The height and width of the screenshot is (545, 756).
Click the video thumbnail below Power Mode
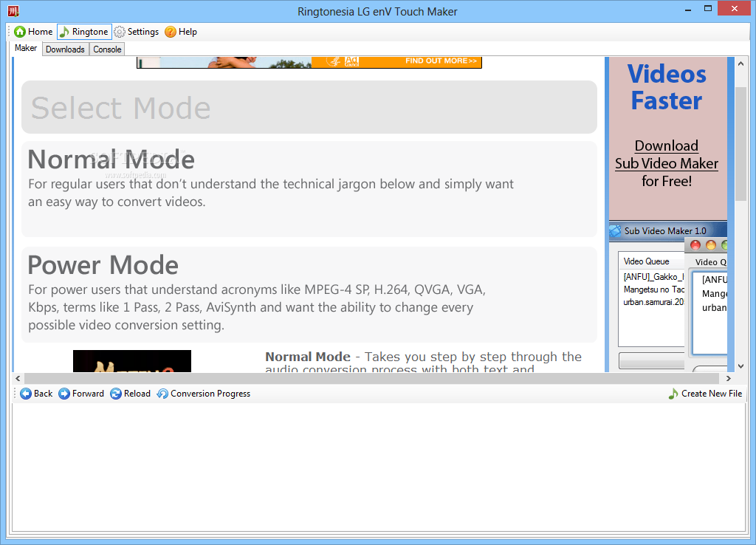(x=132, y=361)
